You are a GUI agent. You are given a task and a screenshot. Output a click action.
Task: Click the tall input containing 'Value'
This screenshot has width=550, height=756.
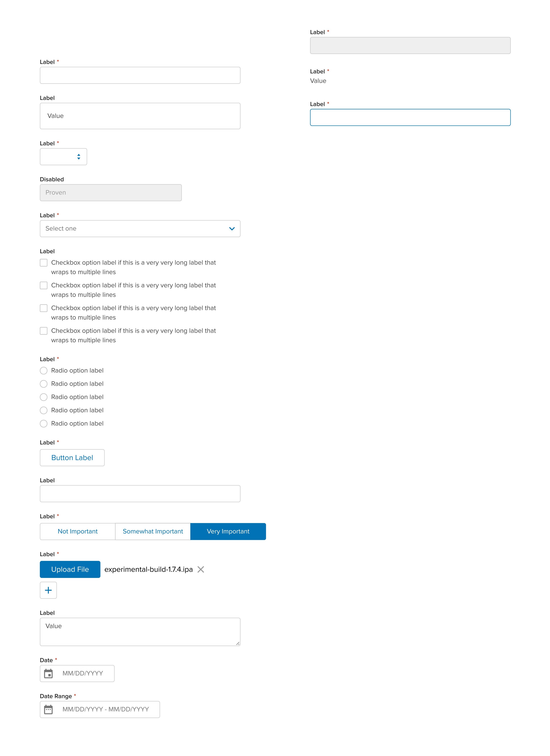click(140, 116)
